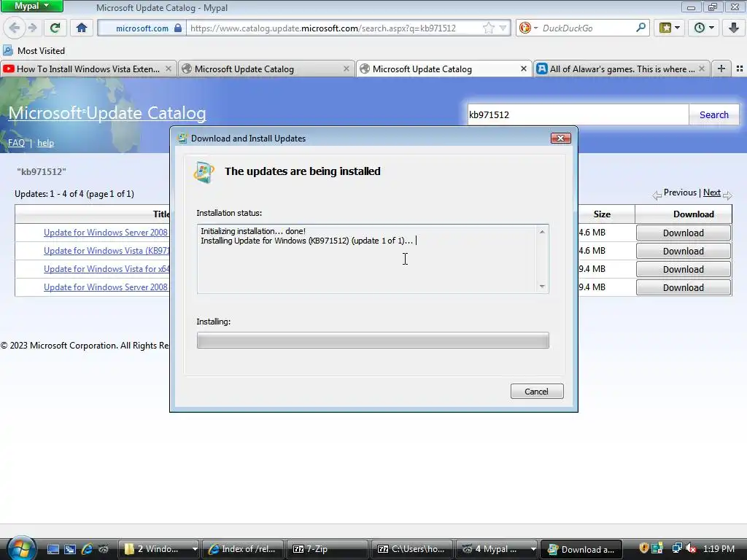This screenshot has width=747, height=560.
Task: Click Show Desktop quick launch icon
Action: coord(53,549)
